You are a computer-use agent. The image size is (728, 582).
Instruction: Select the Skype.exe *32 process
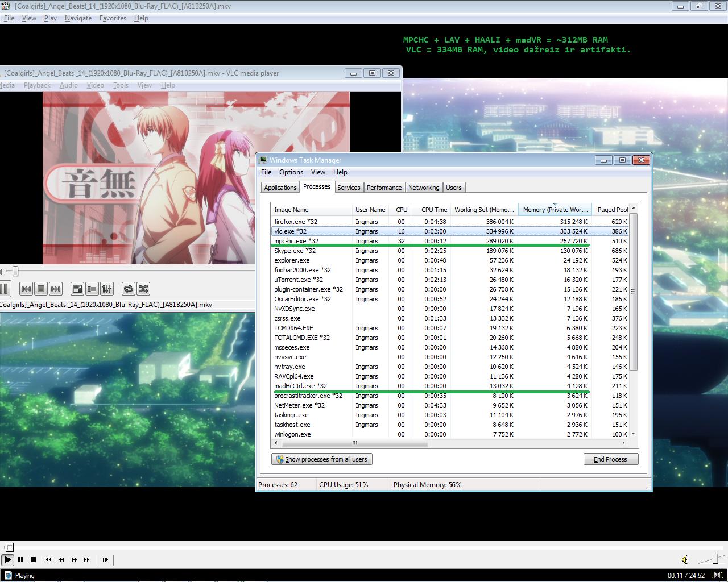(450, 251)
